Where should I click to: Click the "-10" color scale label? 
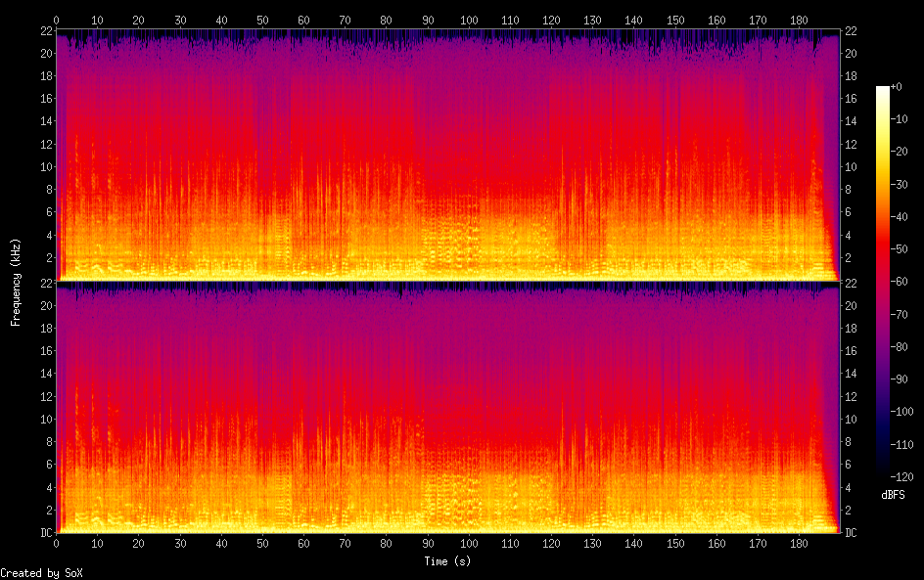coord(899,119)
